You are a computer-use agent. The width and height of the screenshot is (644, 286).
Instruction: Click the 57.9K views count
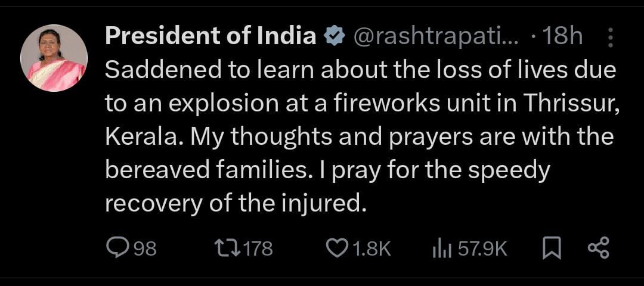[x=482, y=248]
